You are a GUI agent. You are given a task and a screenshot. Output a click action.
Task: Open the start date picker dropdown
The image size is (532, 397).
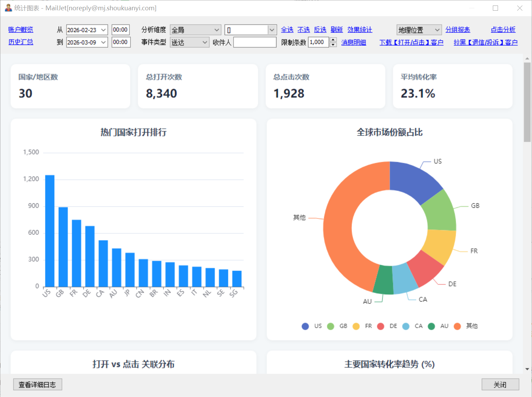[x=103, y=30]
